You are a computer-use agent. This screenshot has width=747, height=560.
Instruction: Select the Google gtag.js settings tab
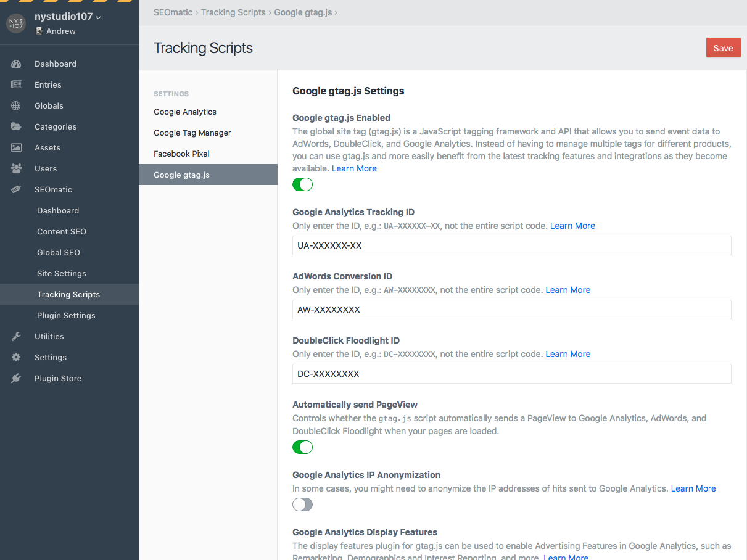pos(208,175)
